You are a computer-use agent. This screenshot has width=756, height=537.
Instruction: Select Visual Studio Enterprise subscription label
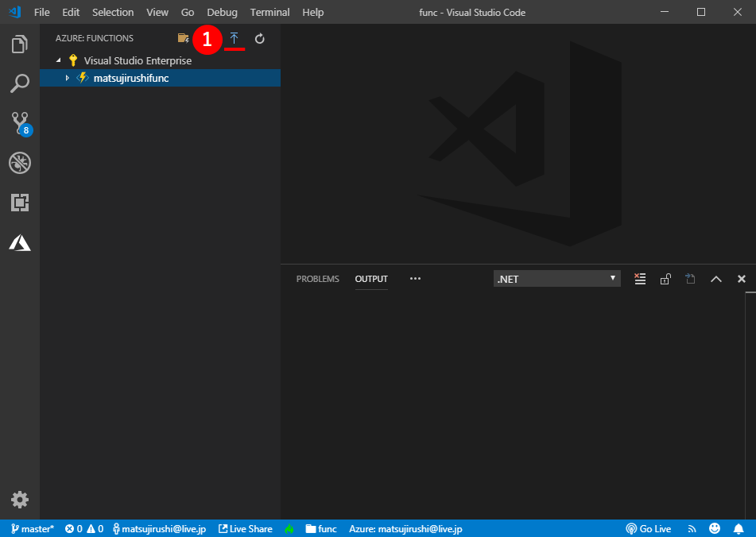coord(138,60)
